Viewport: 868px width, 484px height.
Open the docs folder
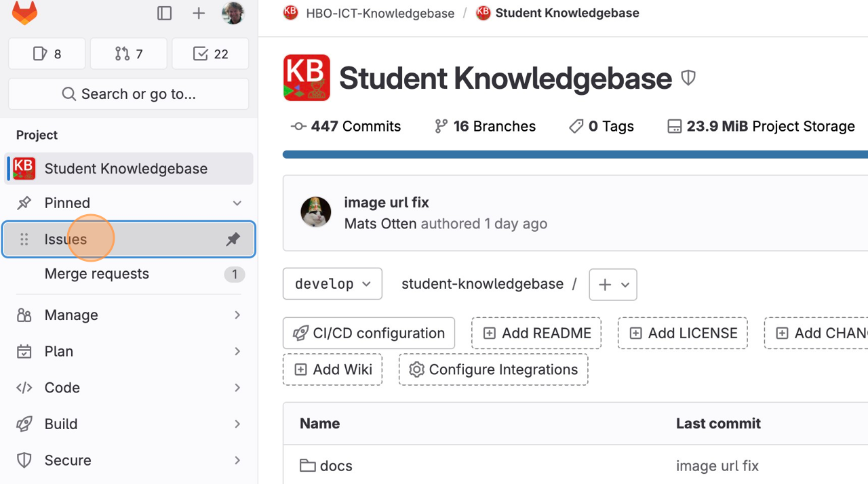tap(336, 466)
